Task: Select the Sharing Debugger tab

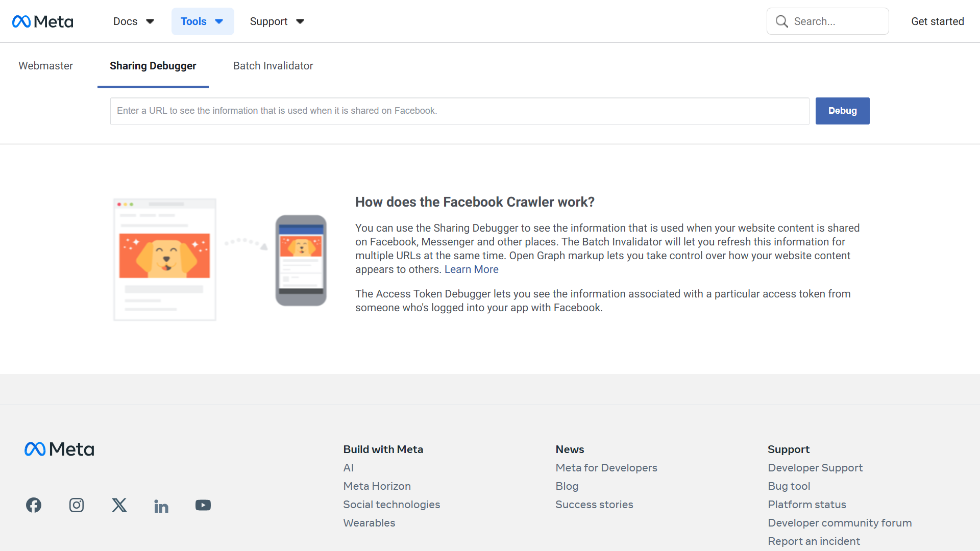Action: [153, 66]
